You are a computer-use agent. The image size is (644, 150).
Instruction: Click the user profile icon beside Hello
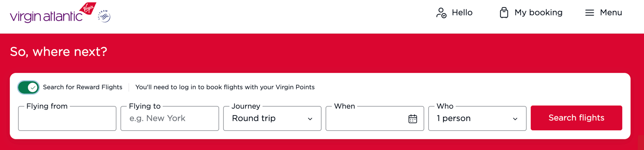click(x=441, y=13)
